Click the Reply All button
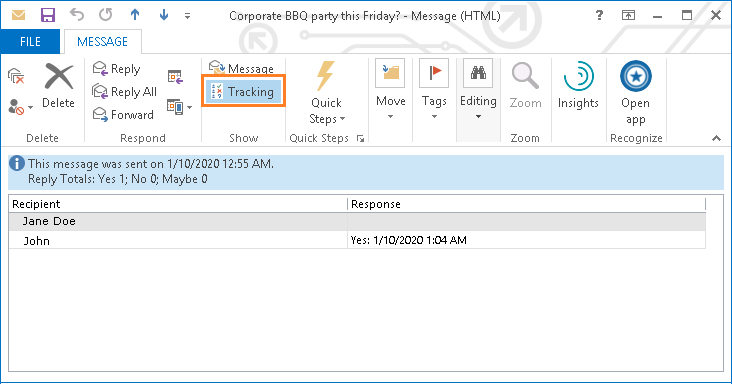This screenshot has width=732, height=384. pyautogui.click(x=124, y=92)
